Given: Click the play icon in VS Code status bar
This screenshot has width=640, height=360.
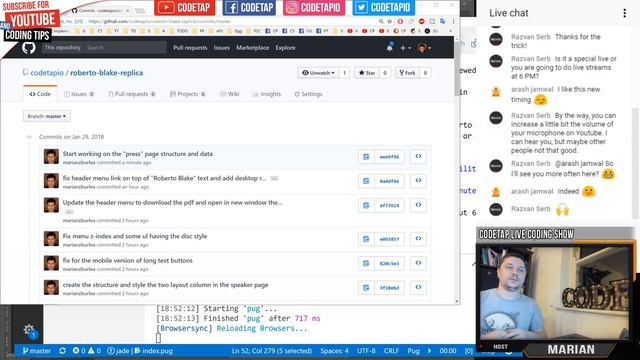Looking at the screenshot, I should (429, 351).
